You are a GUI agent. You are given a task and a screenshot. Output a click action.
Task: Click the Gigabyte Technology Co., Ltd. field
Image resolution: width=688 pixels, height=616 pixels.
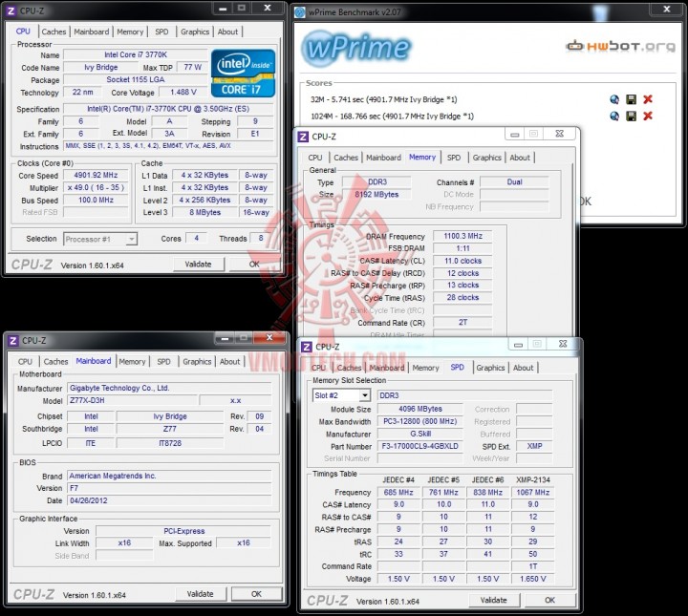click(169, 388)
